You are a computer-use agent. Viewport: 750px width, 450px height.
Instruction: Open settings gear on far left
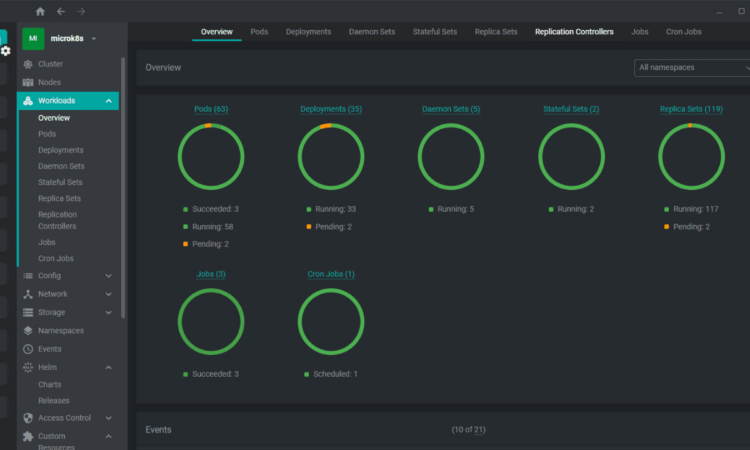coord(6,50)
